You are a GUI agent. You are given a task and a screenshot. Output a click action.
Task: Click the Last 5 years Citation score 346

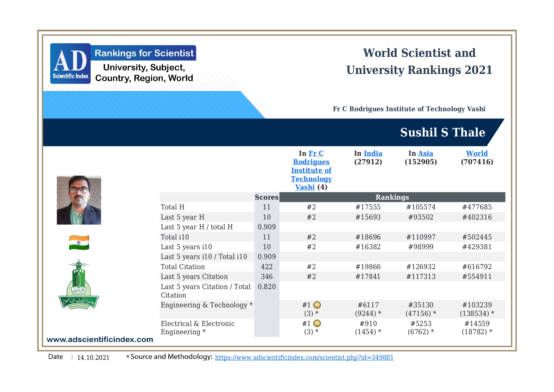click(267, 277)
